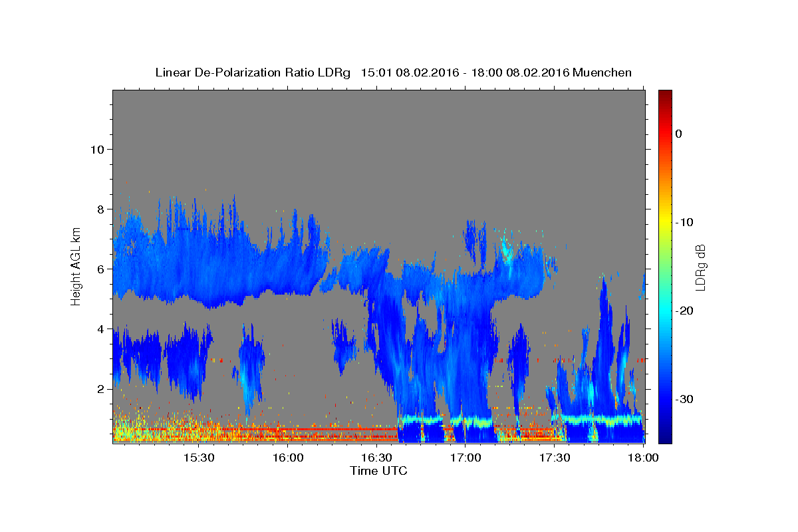This screenshot has width=798, height=532.
Task: Click the 16:30 time axis label
Action: click(x=376, y=458)
